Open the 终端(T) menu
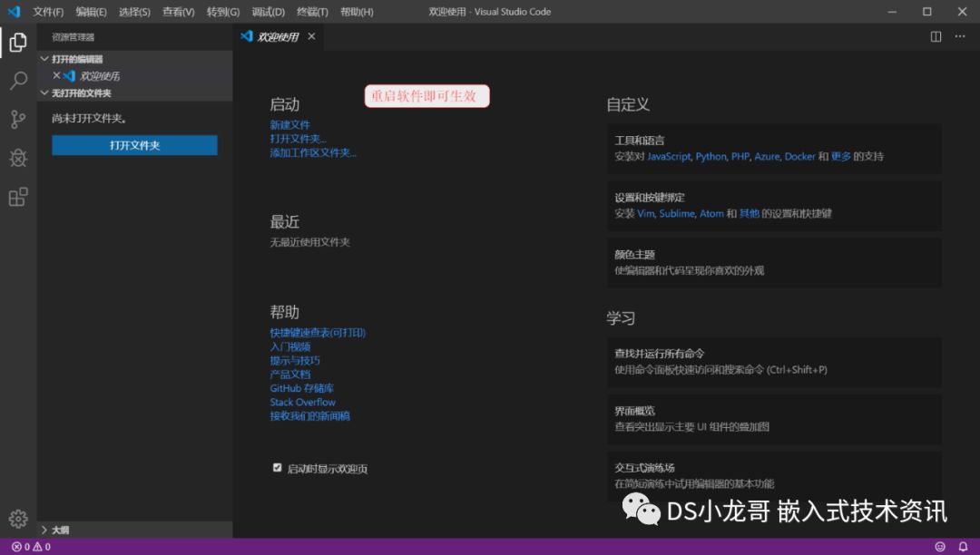The height and width of the screenshot is (555, 980). coord(312,12)
